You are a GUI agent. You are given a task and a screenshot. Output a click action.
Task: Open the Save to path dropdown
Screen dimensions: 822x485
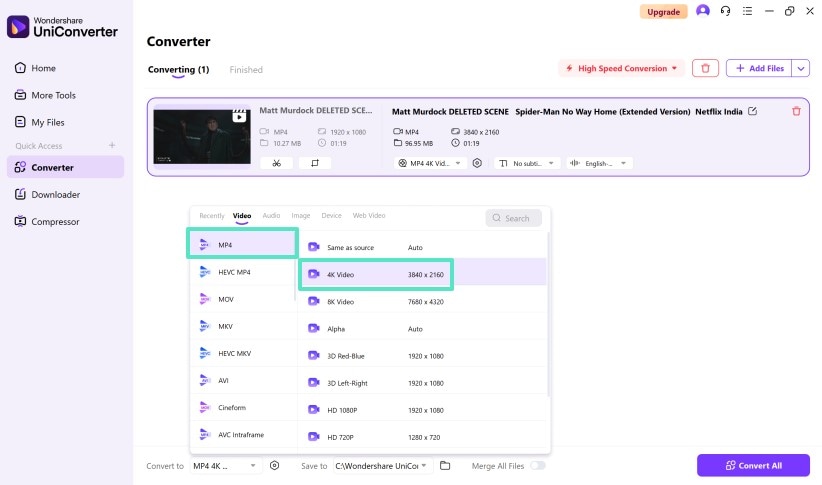[x=382, y=466]
